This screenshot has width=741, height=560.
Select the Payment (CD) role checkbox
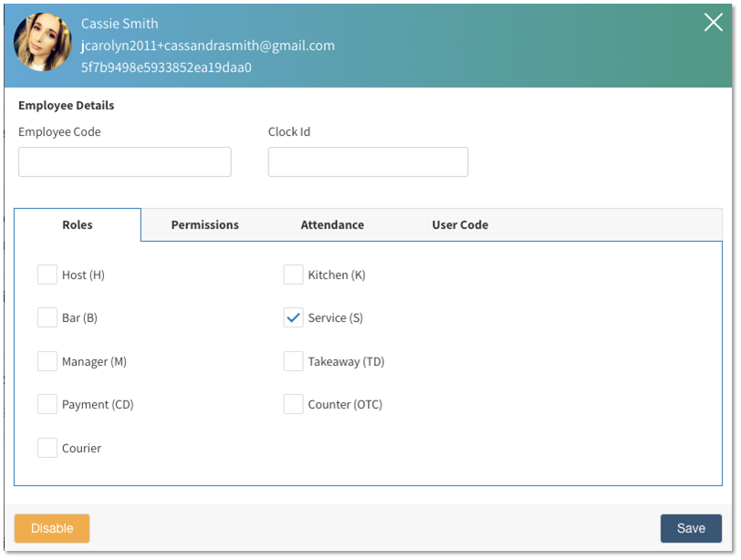47,404
